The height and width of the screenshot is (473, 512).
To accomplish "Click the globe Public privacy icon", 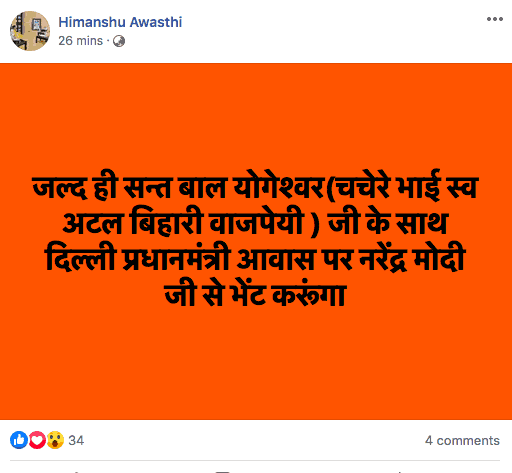I will (119, 41).
